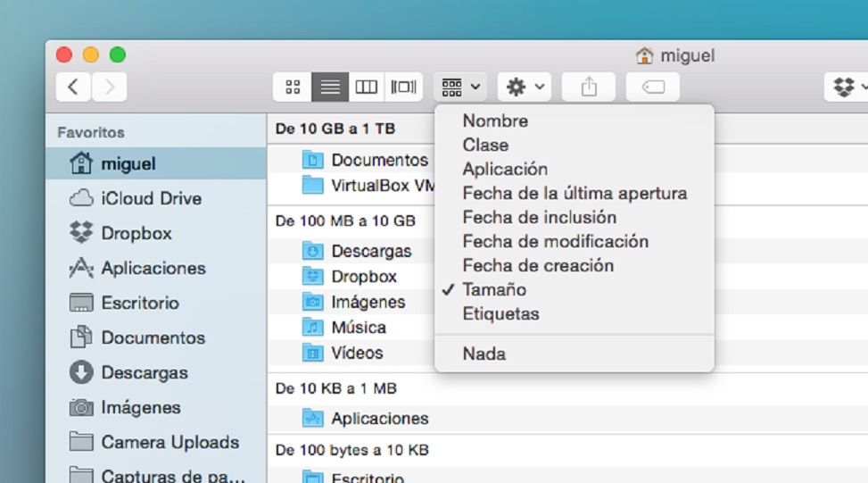Click the green zoom window button
Viewport: 868px width, 483px height.
point(118,55)
